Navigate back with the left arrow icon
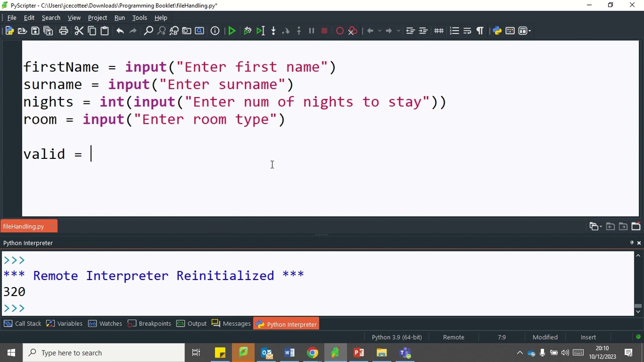The width and height of the screenshot is (644, 362). pos(370,31)
